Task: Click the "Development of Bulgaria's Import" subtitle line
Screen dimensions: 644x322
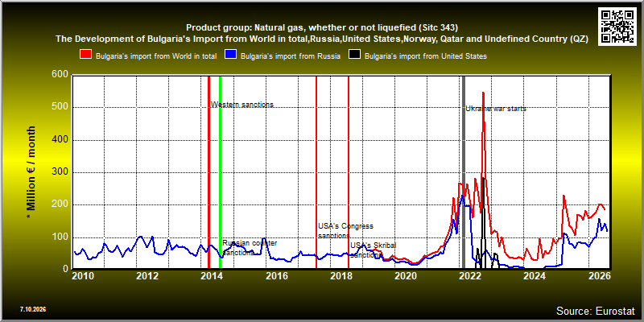Action: tap(322, 39)
